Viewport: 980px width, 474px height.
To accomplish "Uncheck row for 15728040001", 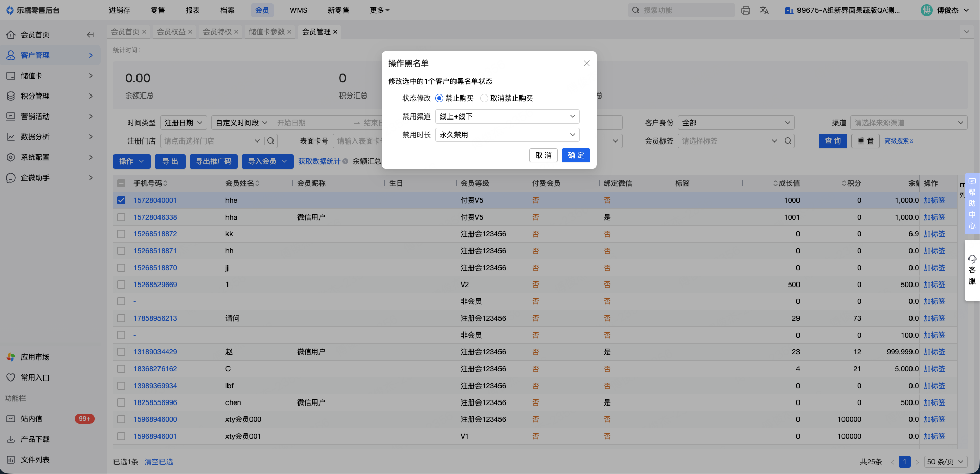I will [121, 200].
